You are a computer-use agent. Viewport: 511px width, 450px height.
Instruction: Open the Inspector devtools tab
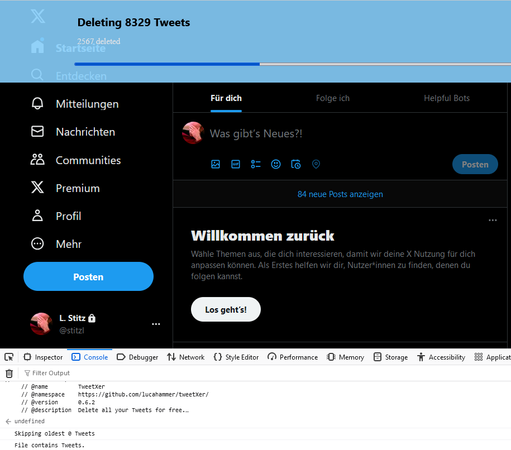coord(43,357)
